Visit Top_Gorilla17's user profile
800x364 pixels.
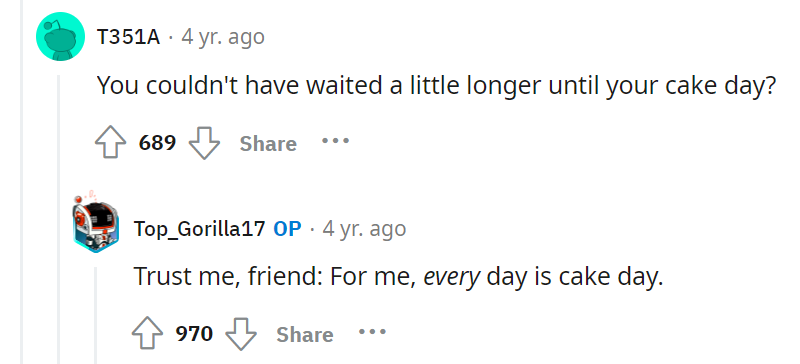(x=199, y=229)
